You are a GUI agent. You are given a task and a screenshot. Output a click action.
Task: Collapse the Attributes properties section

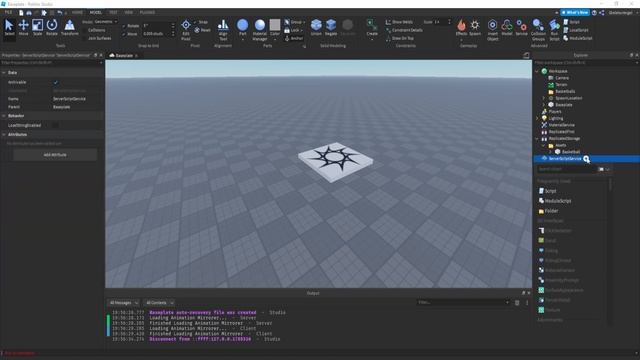tap(4, 134)
